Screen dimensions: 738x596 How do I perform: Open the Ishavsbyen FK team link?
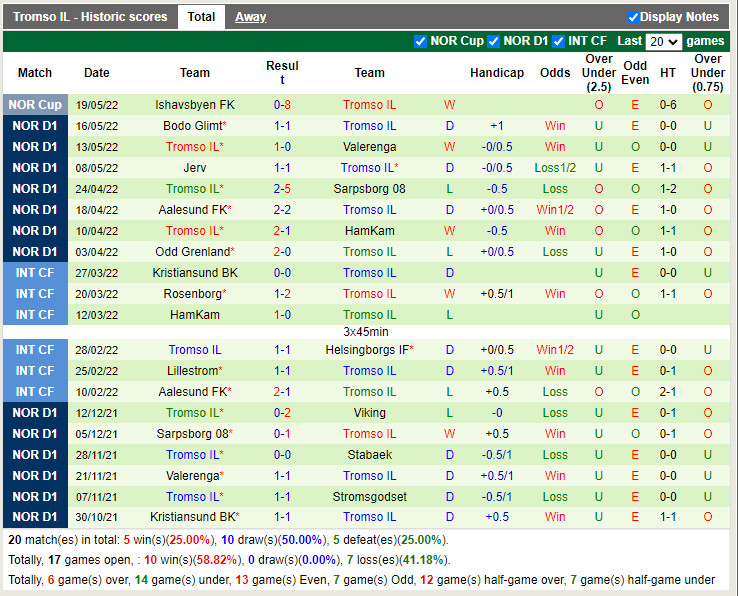(195, 105)
